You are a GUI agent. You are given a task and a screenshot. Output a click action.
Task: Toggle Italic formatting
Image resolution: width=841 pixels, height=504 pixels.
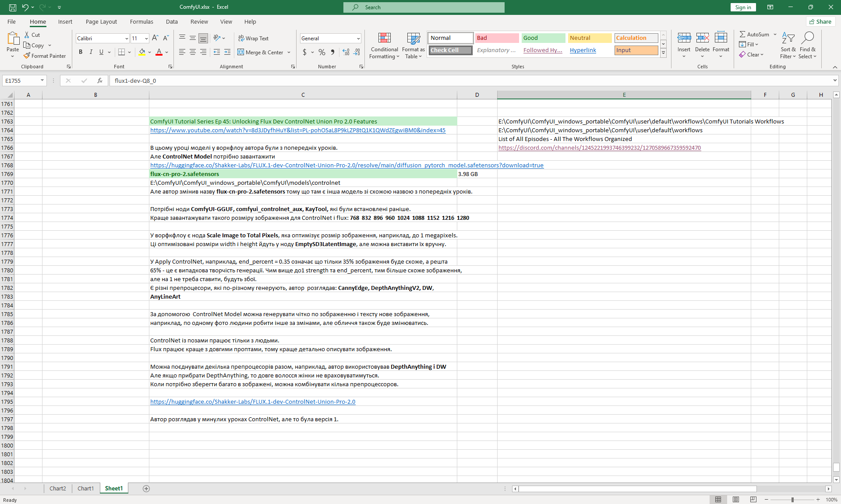(91, 52)
